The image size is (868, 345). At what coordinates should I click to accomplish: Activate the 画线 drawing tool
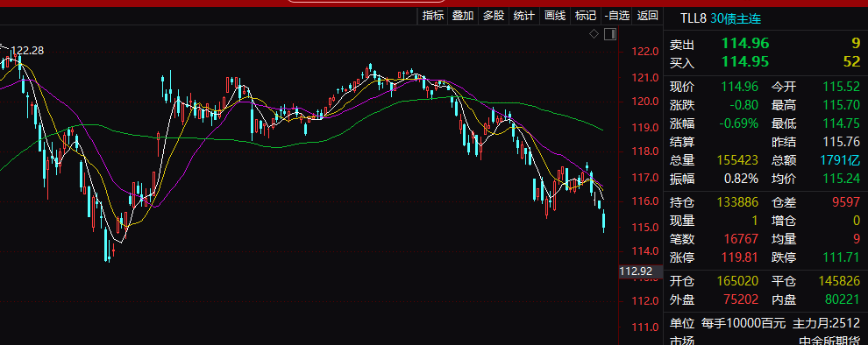coord(555,16)
